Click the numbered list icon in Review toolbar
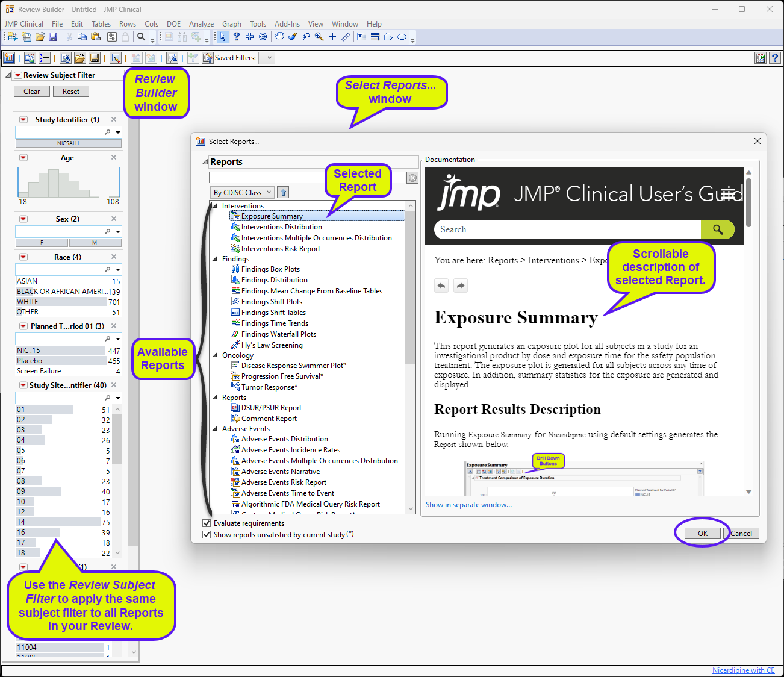This screenshot has width=784, height=677. pos(45,58)
